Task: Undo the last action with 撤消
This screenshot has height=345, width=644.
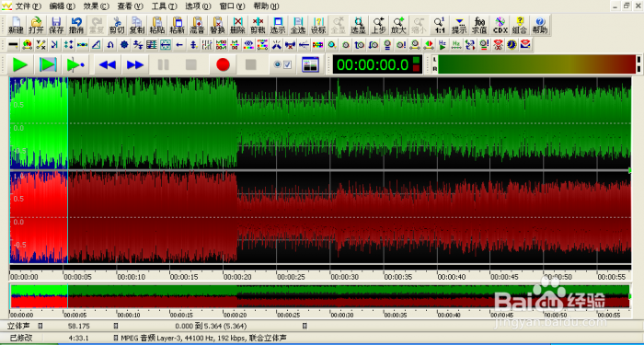Action: pos(76,26)
